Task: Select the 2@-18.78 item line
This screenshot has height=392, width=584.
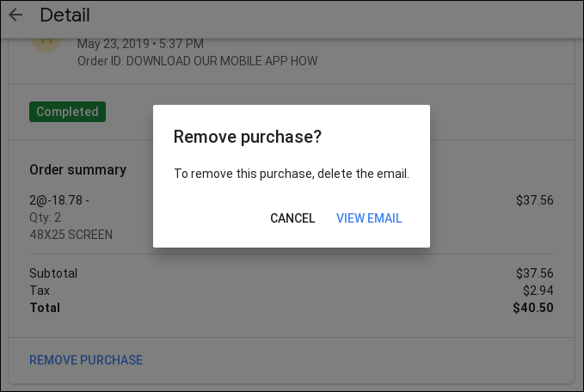Action: click(59, 200)
